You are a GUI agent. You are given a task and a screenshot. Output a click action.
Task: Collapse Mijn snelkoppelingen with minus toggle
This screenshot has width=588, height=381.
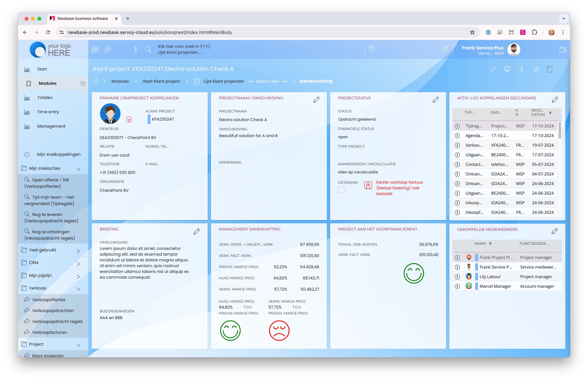point(27,155)
